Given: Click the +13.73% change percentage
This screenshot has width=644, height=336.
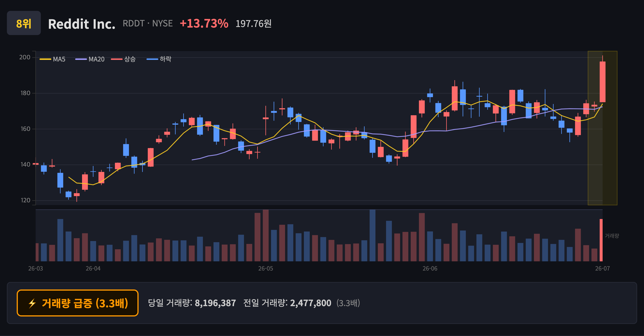Looking at the screenshot, I should tap(204, 24).
